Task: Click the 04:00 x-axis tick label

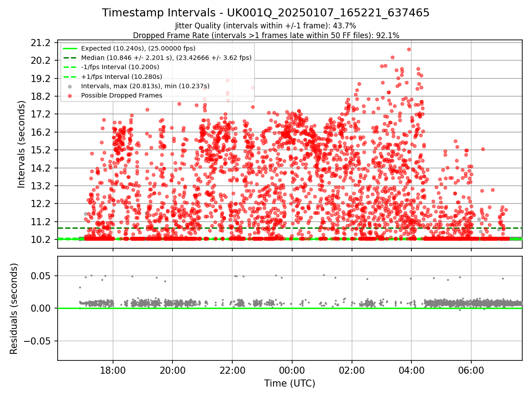Action: pos(411,370)
